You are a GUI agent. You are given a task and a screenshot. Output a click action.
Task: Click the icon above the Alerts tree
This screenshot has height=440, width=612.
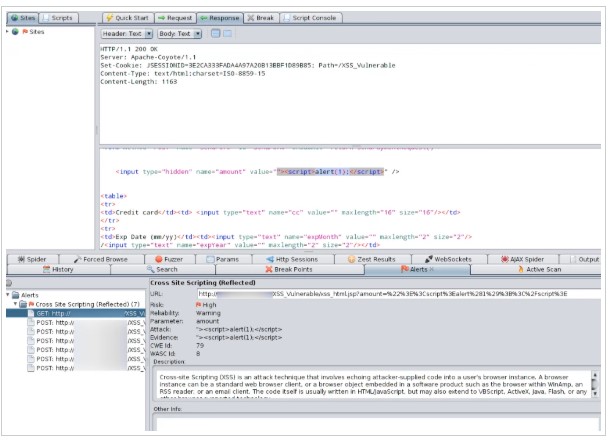(x=7, y=284)
